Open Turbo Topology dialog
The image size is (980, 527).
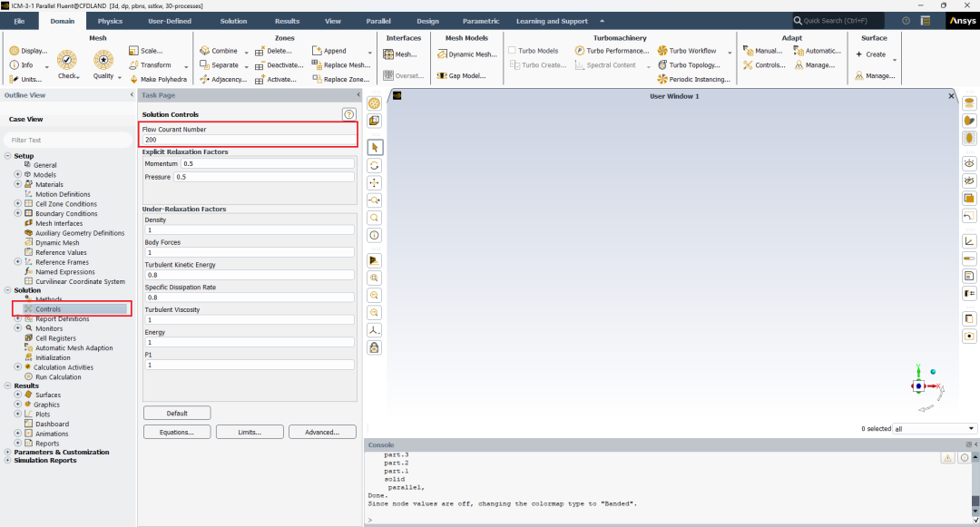click(x=689, y=65)
